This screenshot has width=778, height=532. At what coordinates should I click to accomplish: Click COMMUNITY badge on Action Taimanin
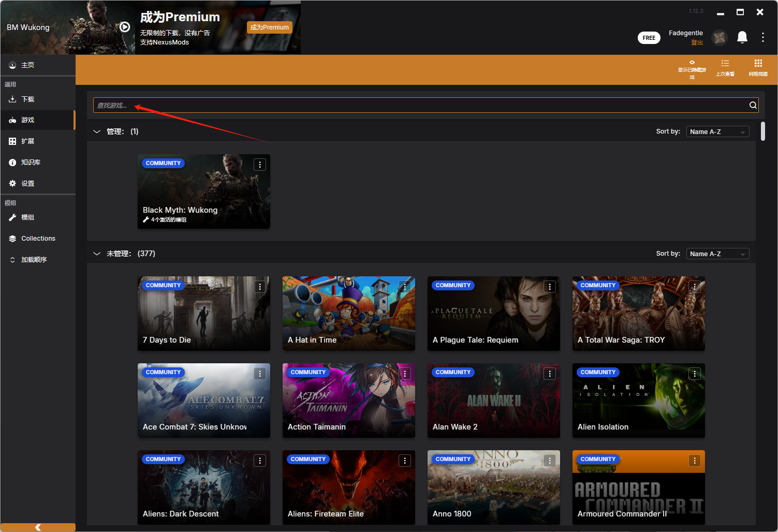click(308, 372)
